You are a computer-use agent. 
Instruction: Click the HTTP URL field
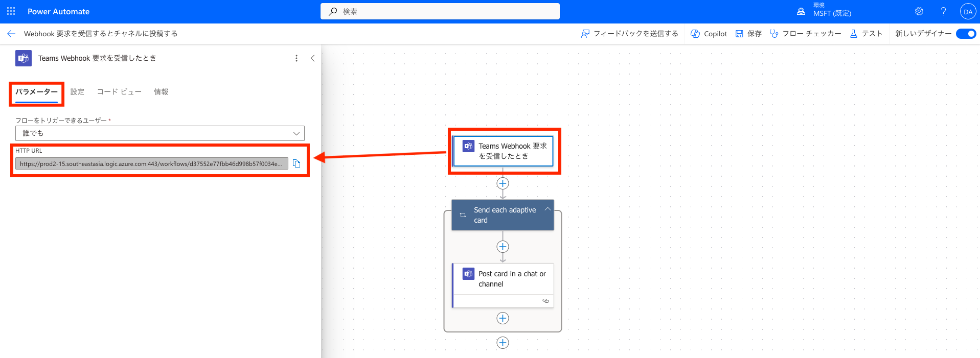coord(152,163)
